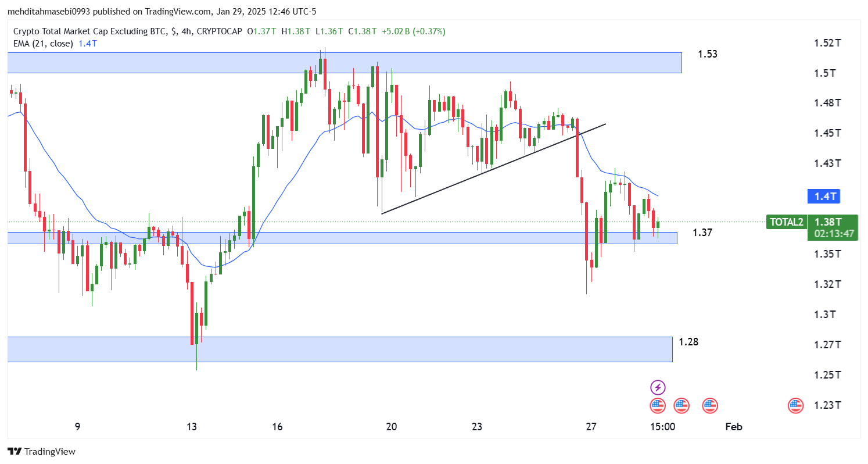The height and width of the screenshot is (464, 868).
Task: Click the US flag event icon second from left
Action: point(681,405)
